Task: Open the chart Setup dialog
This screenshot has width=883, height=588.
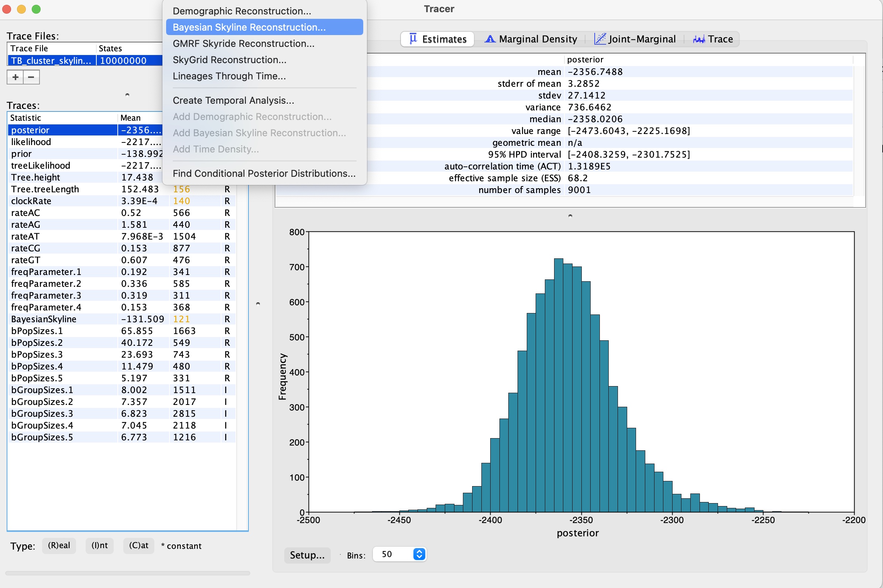Action: 307,555
